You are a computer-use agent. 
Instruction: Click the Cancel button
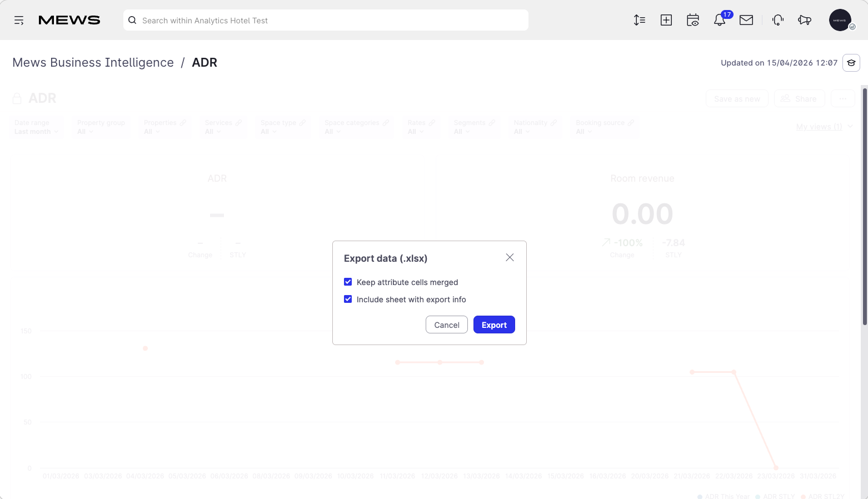point(447,325)
